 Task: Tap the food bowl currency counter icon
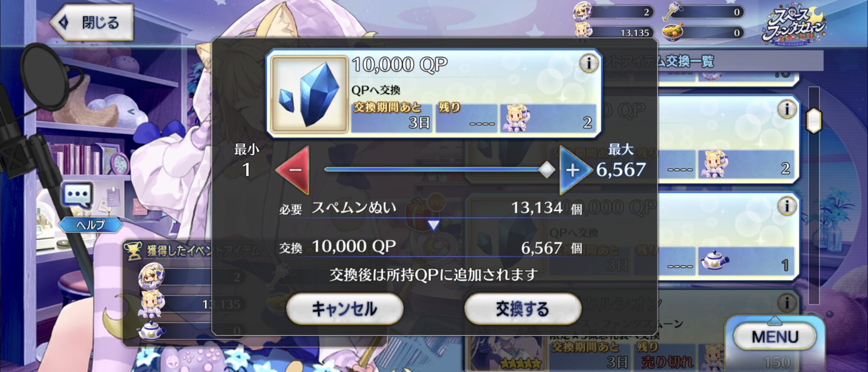pos(673,31)
